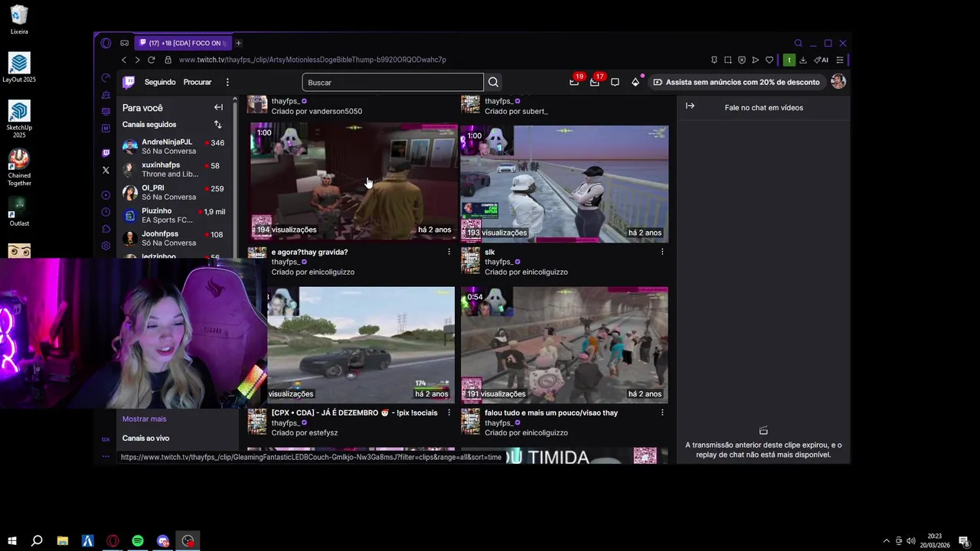Open the Whispers chat bubble icon

pyautogui.click(x=615, y=82)
